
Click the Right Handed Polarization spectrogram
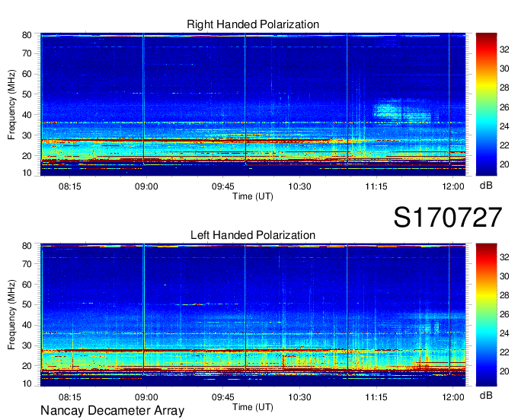[253, 104]
